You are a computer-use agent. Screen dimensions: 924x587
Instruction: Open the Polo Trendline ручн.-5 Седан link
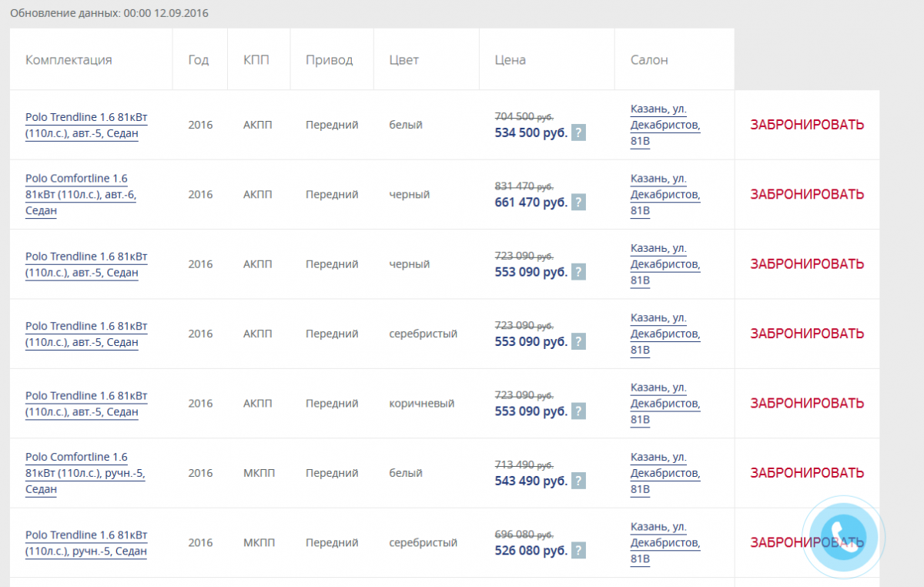click(x=85, y=542)
